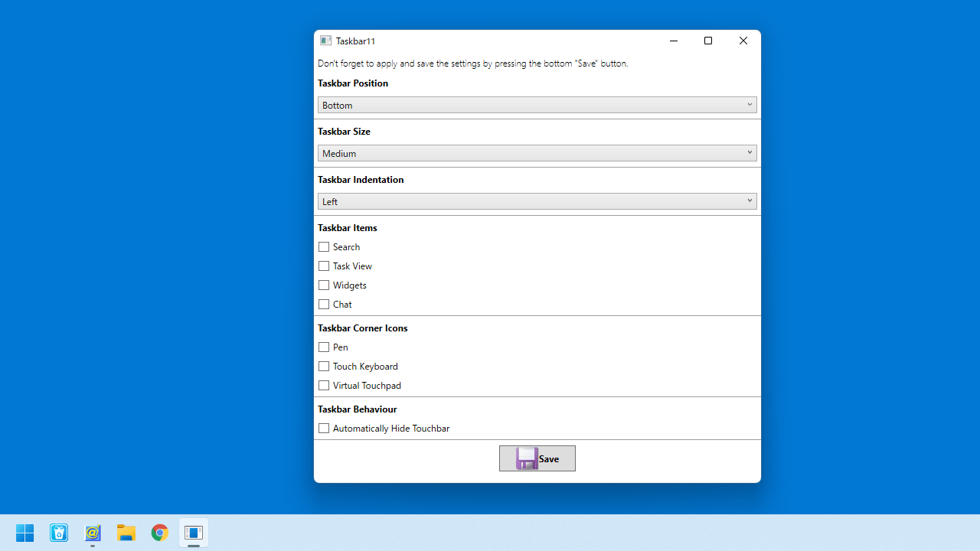
Task: Open the Taskbar Size dropdown showing Medium
Action: pos(537,153)
